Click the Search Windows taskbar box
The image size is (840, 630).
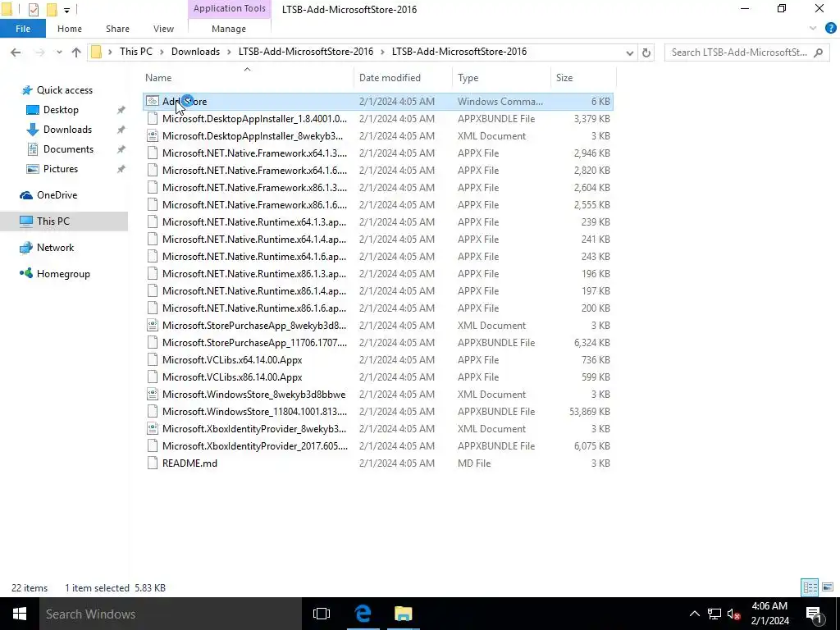(x=171, y=614)
